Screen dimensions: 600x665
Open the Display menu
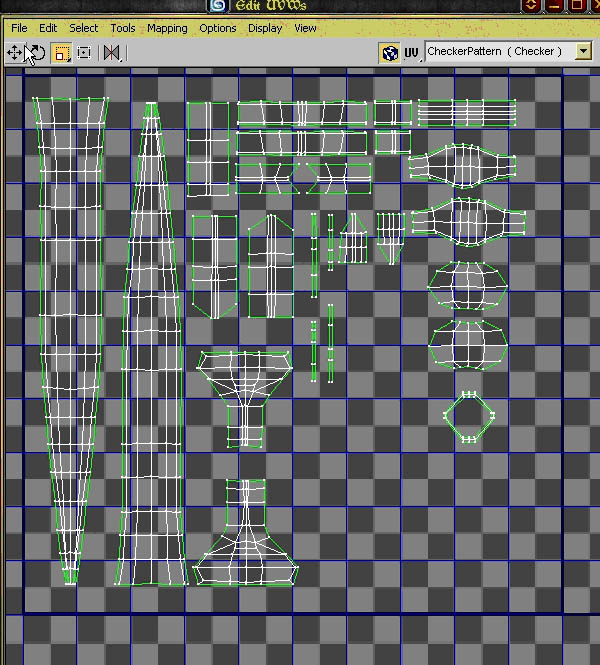265,28
